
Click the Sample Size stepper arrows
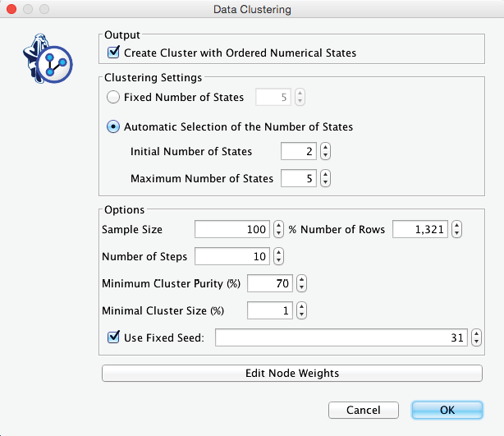click(x=278, y=230)
